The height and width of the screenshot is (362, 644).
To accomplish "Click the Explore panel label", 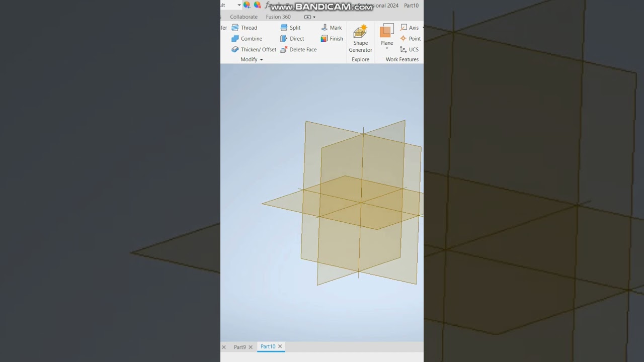I will click(360, 59).
